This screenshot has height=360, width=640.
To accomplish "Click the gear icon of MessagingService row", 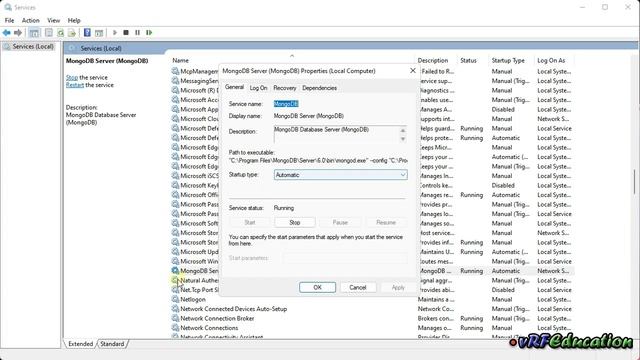I will pyautogui.click(x=175, y=81).
